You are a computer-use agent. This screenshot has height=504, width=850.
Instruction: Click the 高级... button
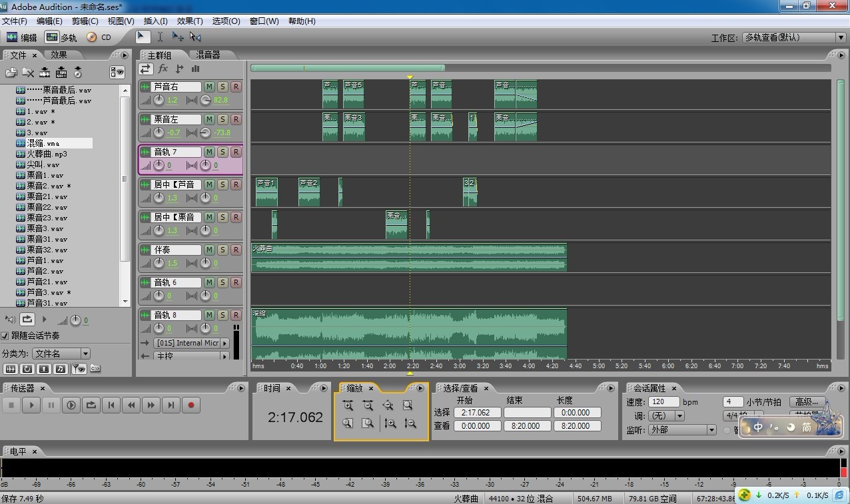[x=807, y=401]
